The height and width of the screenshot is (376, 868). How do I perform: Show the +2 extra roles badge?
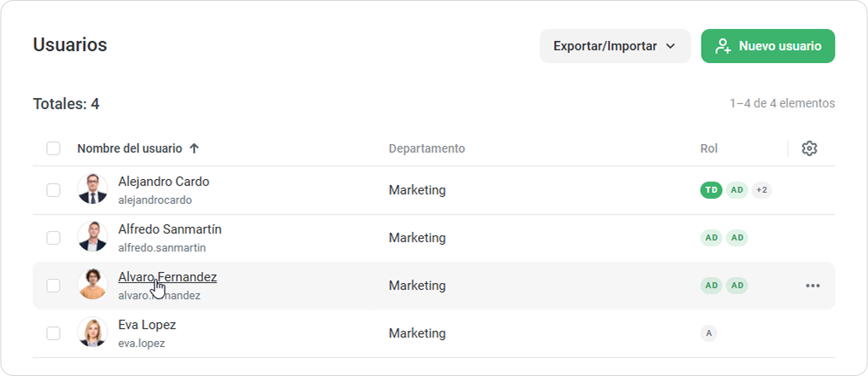(x=761, y=190)
